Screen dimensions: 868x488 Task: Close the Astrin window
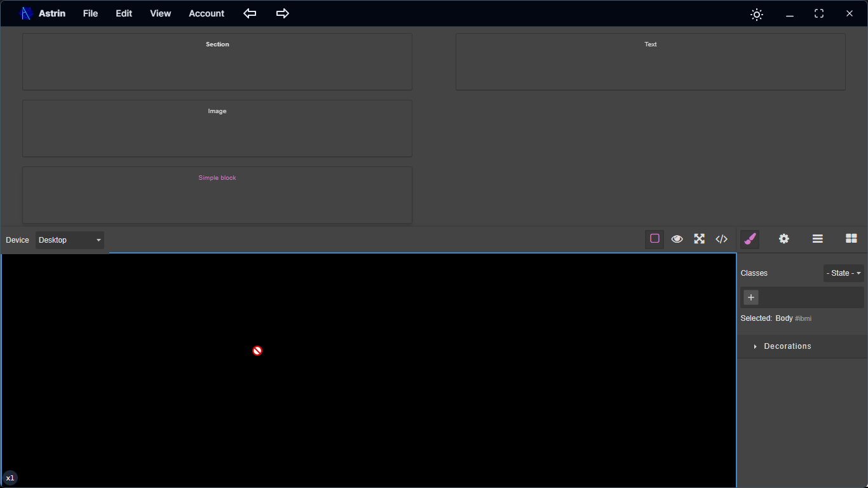849,14
